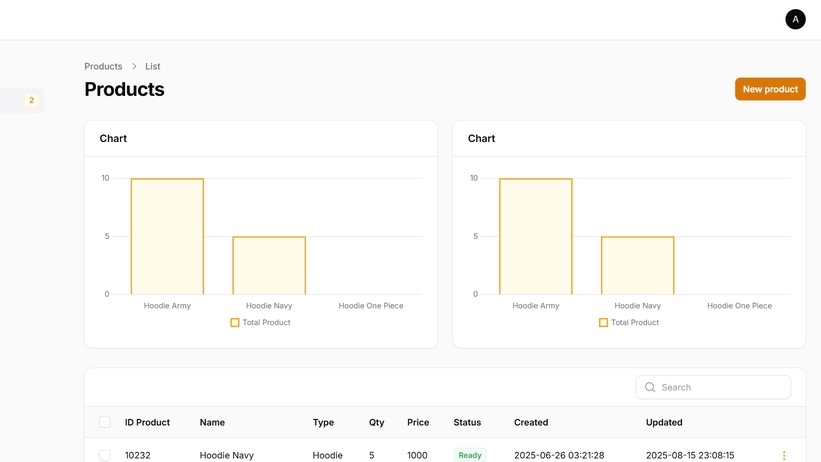Sort by Price column header
The width and height of the screenshot is (821, 462).
[418, 422]
